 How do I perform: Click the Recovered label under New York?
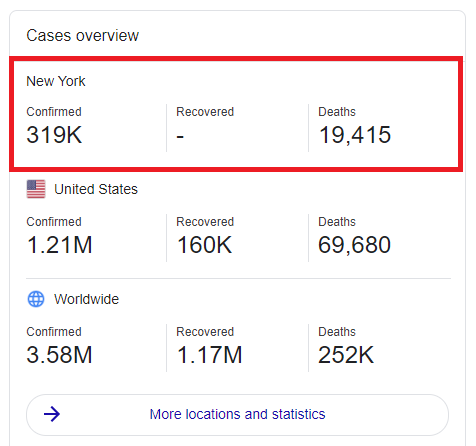click(x=205, y=112)
